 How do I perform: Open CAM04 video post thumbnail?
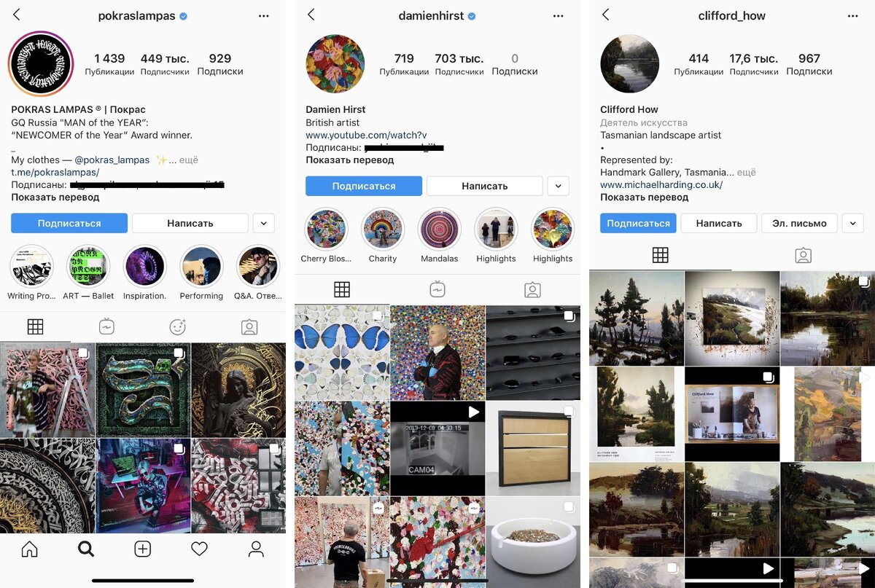click(x=437, y=448)
